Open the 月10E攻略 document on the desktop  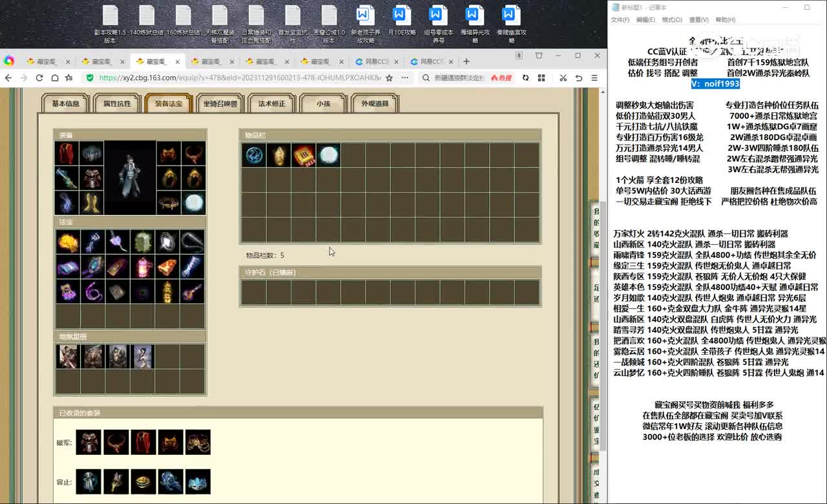pyautogui.click(x=401, y=21)
